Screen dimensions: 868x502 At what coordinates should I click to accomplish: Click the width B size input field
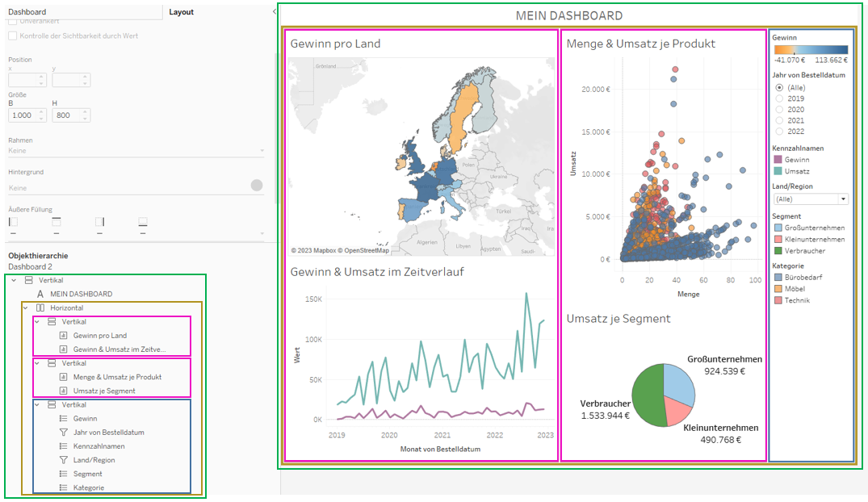25,115
